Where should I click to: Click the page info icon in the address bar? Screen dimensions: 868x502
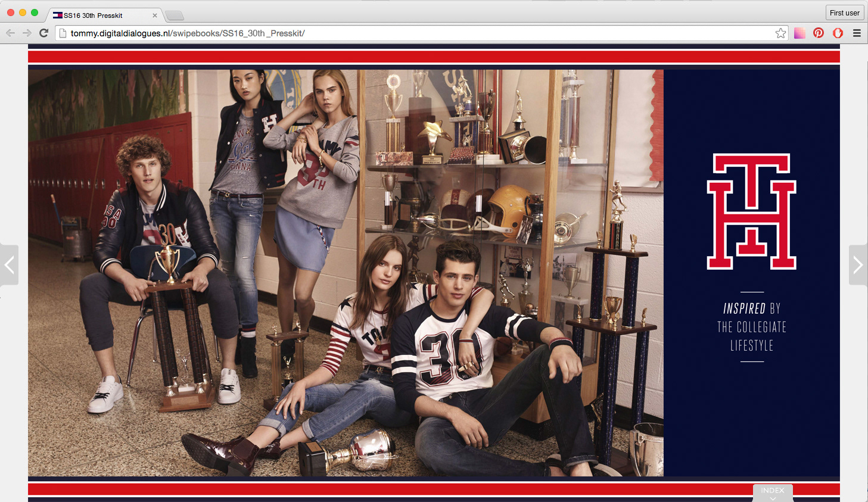click(63, 33)
